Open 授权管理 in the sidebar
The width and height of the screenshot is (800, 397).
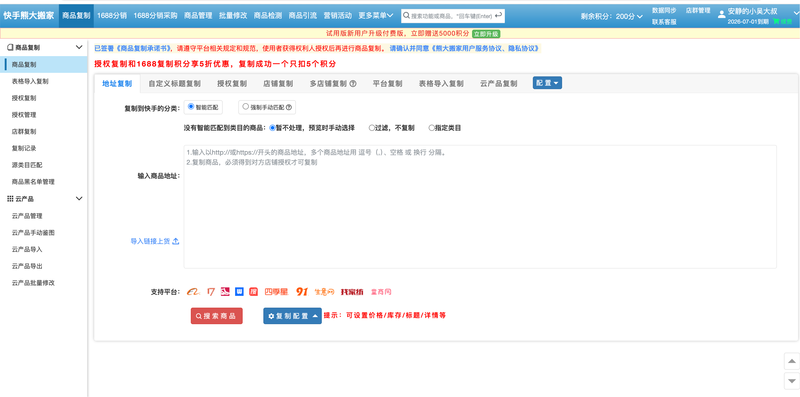pos(24,115)
